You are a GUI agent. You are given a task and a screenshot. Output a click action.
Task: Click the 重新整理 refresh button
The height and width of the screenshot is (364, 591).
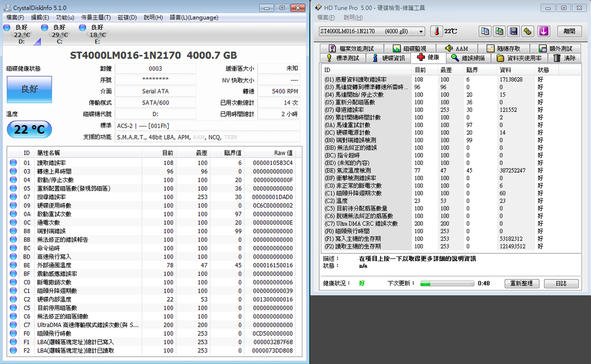click(522, 283)
